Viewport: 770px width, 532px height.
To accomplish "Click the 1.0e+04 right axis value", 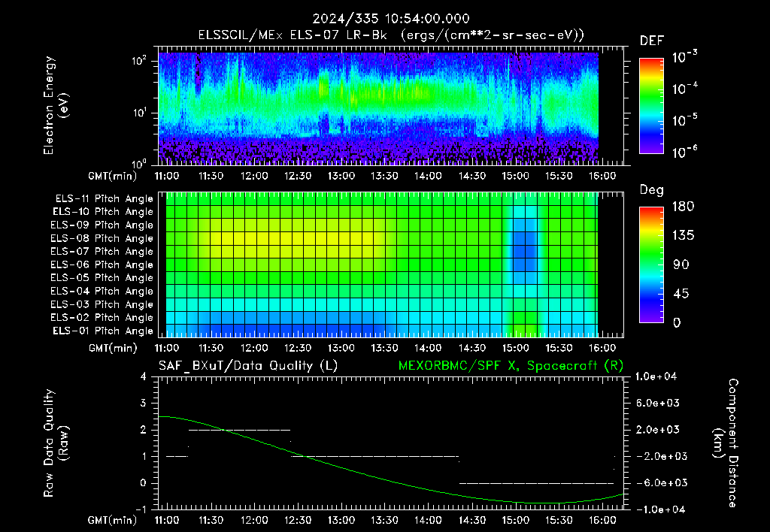I will (656, 377).
